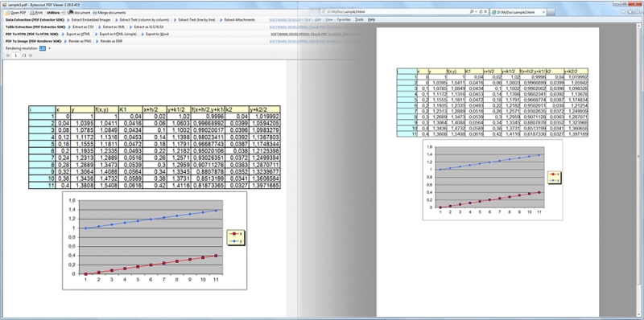Click Extract Attachments
The height and width of the screenshot is (320, 644).
tap(237, 19)
